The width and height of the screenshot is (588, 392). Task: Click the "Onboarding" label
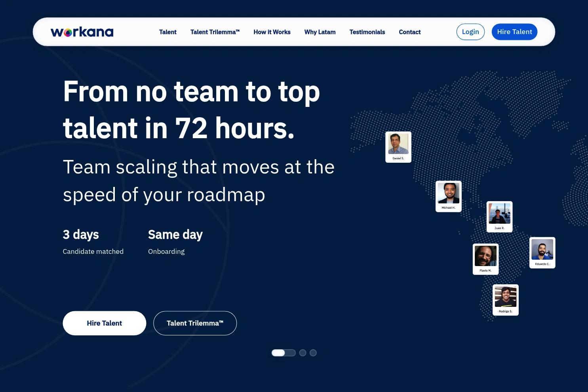[166, 251]
